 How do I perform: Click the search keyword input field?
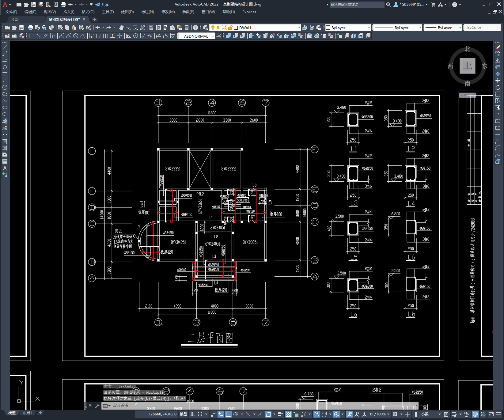pos(357,5)
